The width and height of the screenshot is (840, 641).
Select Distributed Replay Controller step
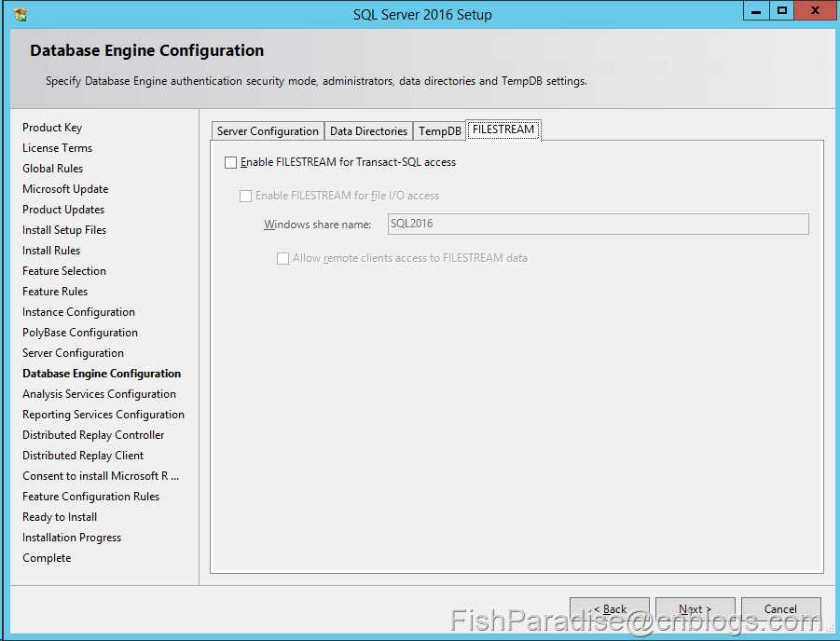93,435
